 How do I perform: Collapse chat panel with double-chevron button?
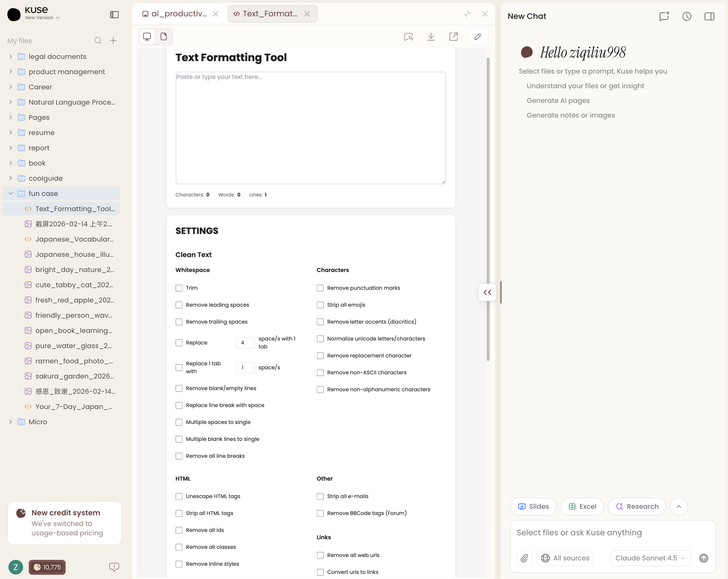click(x=487, y=292)
